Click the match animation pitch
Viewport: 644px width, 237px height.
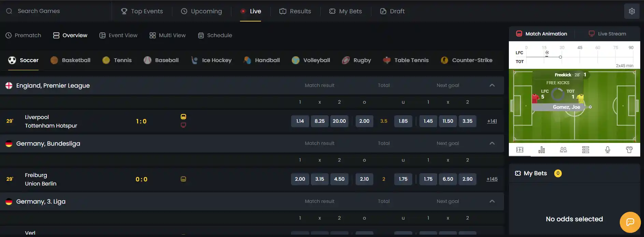tap(574, 106)
